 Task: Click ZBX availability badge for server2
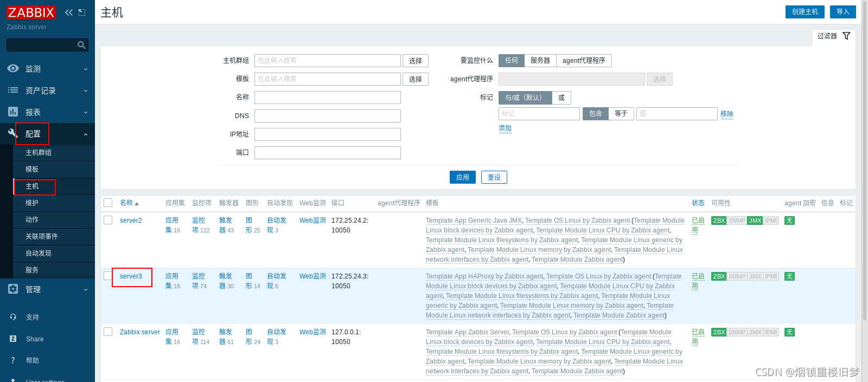[719, 221]
